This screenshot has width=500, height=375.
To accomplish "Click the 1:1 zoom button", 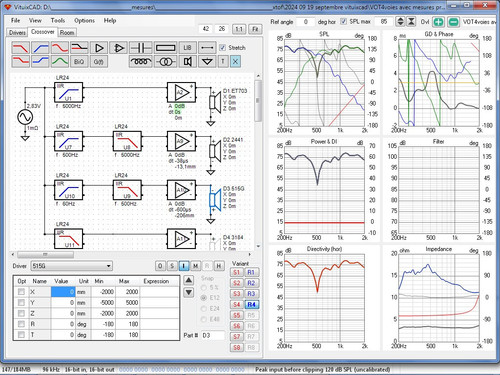I will coord(239,29).
